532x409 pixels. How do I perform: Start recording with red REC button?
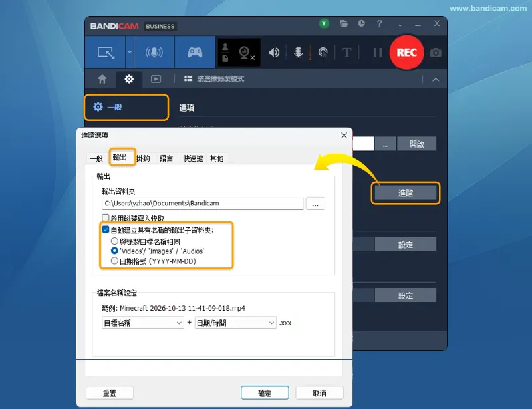pos(406,53)
